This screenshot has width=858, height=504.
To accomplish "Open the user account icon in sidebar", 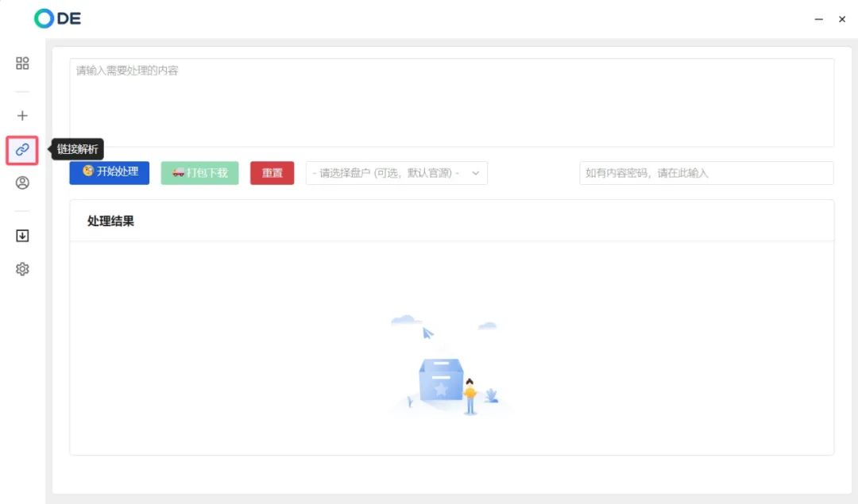I will 22,183.
